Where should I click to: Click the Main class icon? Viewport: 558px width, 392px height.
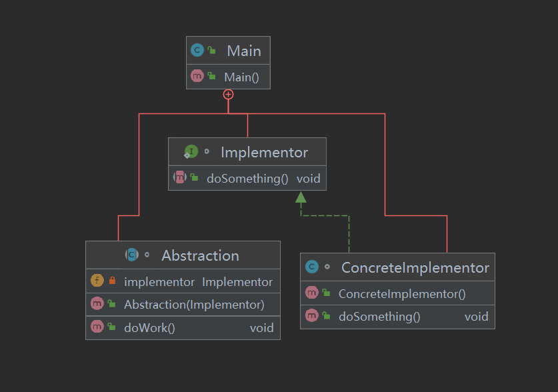(x=197, y=51)
